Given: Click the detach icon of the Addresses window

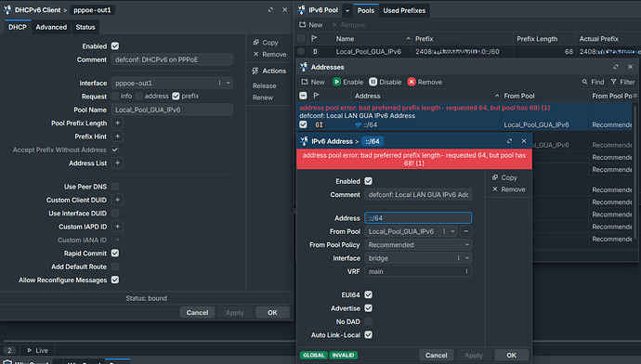Looking at the screenshot, I should click(x=616, y=67).
